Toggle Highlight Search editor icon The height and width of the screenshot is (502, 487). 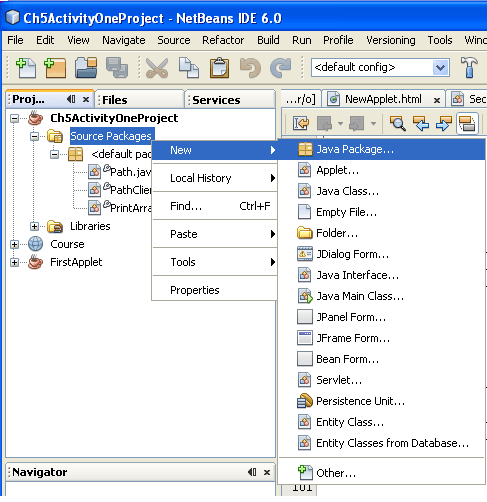click(467, 124)
